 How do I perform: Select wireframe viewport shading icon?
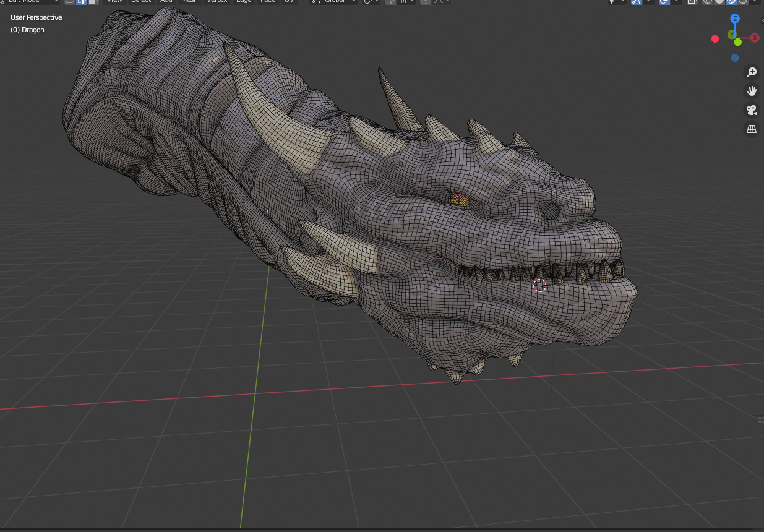707,1
